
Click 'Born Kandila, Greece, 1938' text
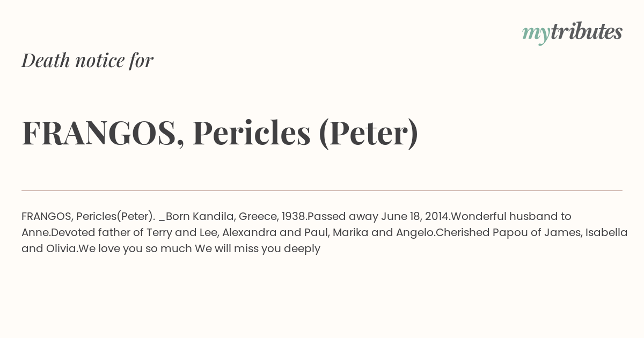pyautogui.click(x=236, y=216)
